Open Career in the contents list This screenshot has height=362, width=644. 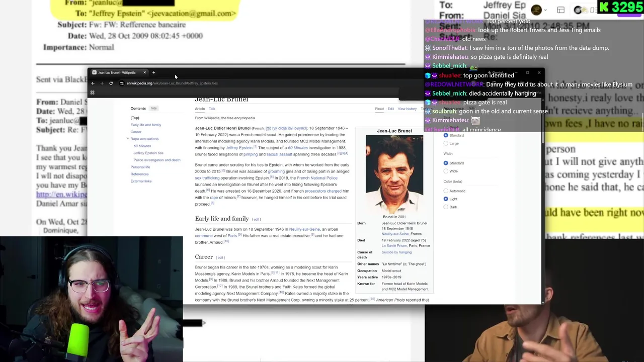(x=136, y=132)
